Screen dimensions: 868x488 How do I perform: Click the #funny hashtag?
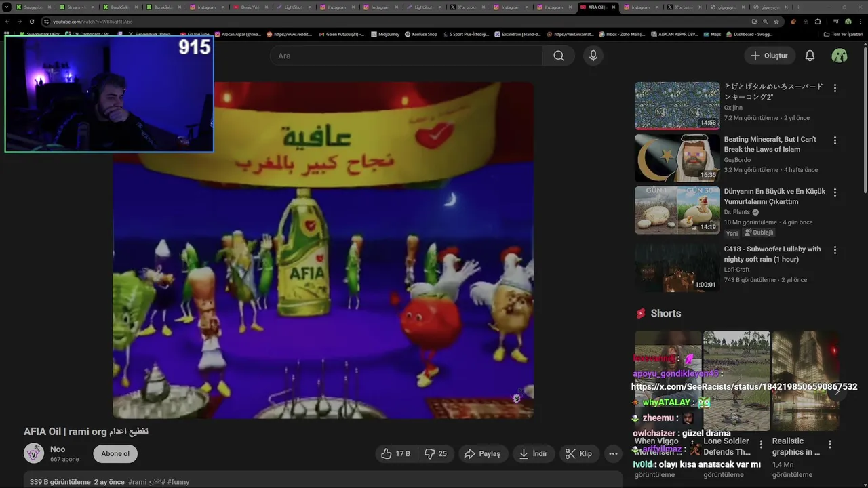click(178, 482)
